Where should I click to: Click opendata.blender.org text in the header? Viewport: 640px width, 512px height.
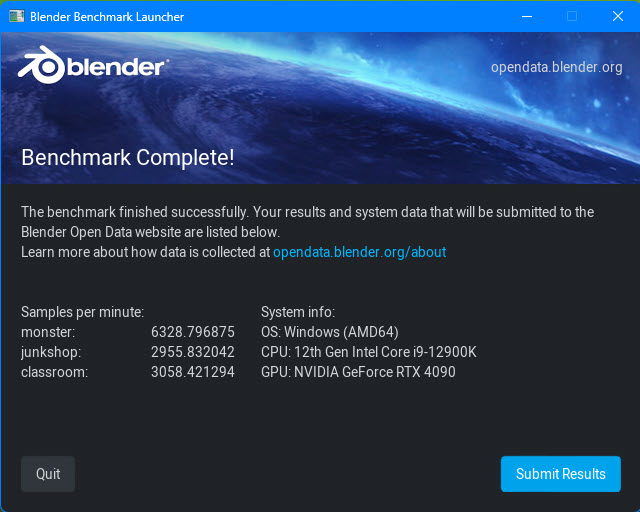point(556,67)
